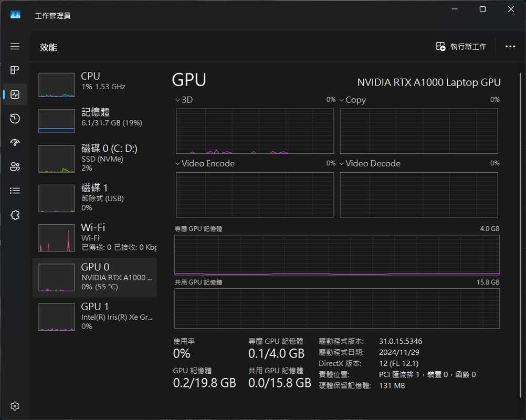Open the Video Decode engine dropdown
The image size is (526, 420).
pos(370,163)
